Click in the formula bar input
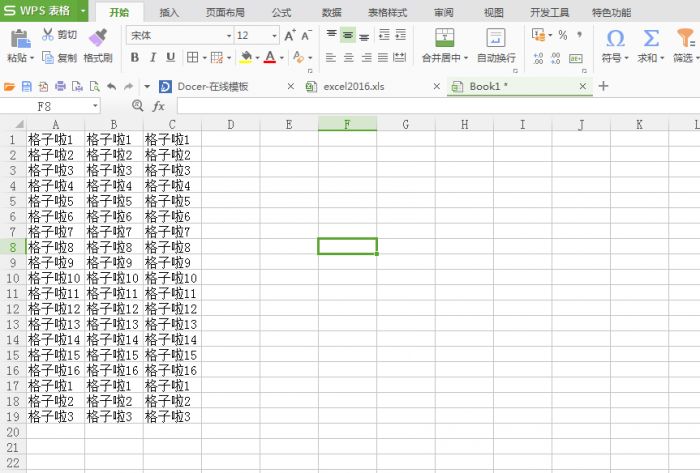This screenshot has width=700, height=473. pyautogui.click(x=438, y=106)
